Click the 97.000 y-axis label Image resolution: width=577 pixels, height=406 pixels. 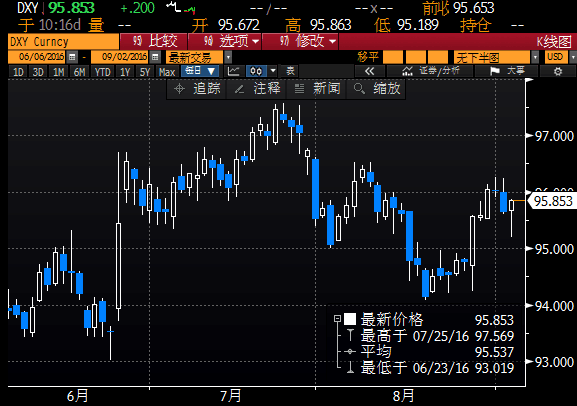point(554,137)
